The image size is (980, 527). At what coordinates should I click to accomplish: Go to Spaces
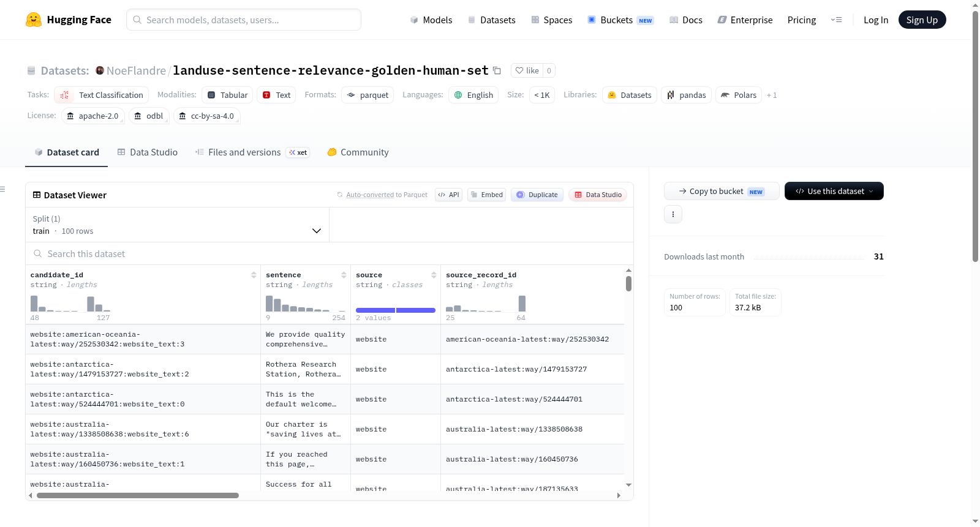(x=552, y=20)
